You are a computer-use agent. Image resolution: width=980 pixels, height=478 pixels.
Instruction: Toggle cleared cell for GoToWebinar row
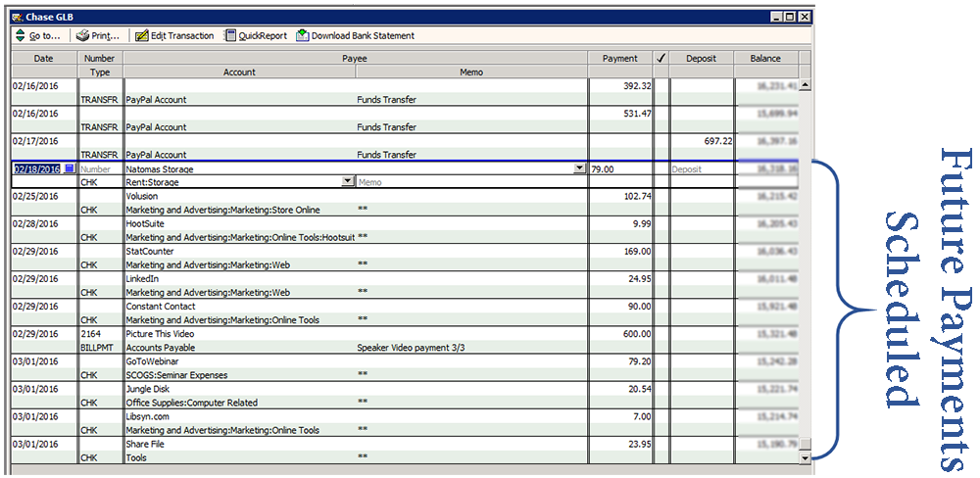coord(661,361)
